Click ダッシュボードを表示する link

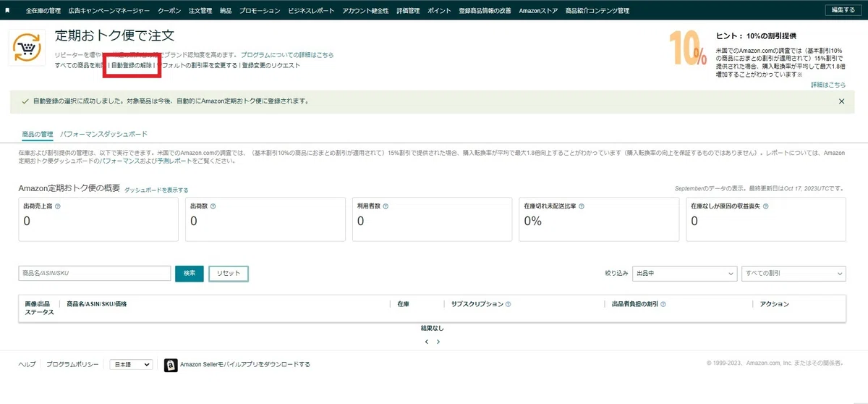coord(156,190)
